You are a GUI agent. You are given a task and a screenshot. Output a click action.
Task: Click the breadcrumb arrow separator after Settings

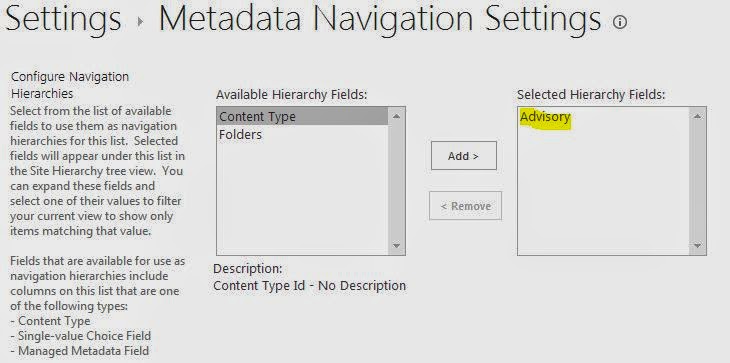pos(141,22)
